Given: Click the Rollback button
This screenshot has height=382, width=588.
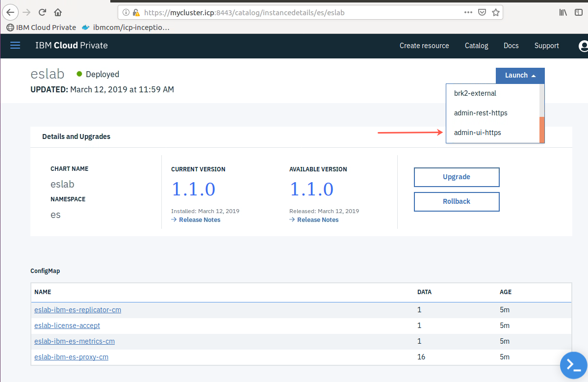Looking at the screenshot, I should pos(457,202).
